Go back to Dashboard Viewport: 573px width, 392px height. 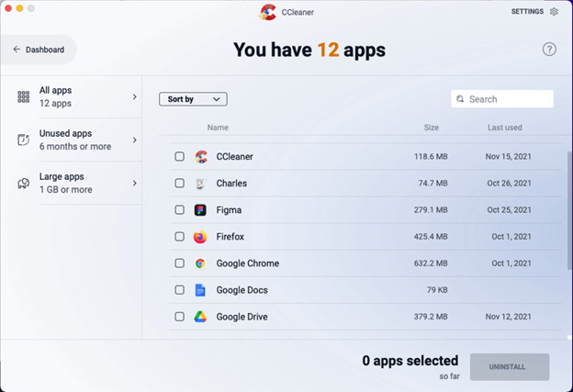39,50
